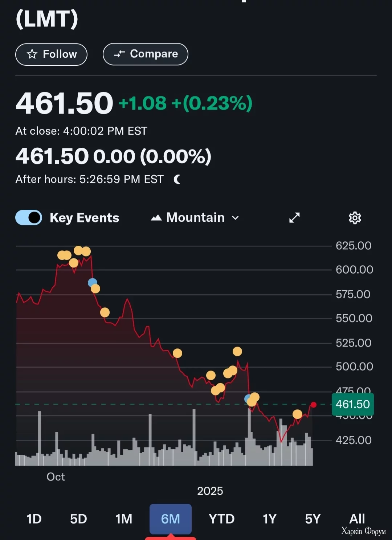Image resolution: width=392 pixels, height=540 pixels.
Task: Switch to the YTD range tab
Action: pos(221,519)
